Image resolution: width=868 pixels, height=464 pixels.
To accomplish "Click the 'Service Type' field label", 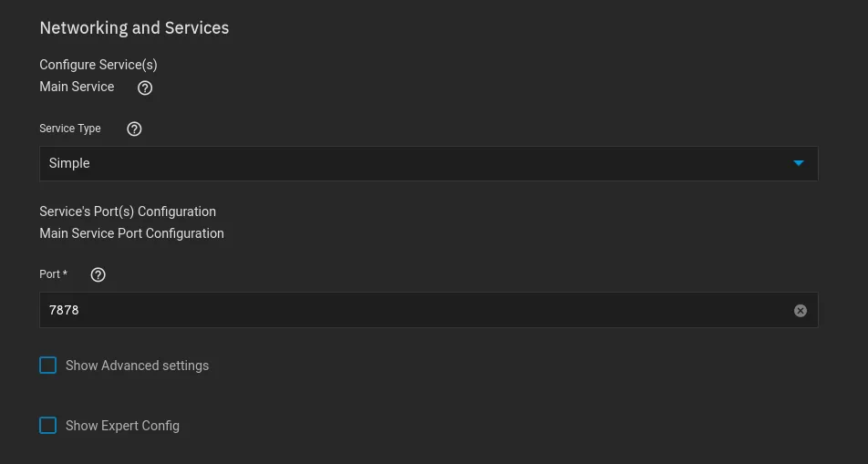I will (x=70, y=129).
